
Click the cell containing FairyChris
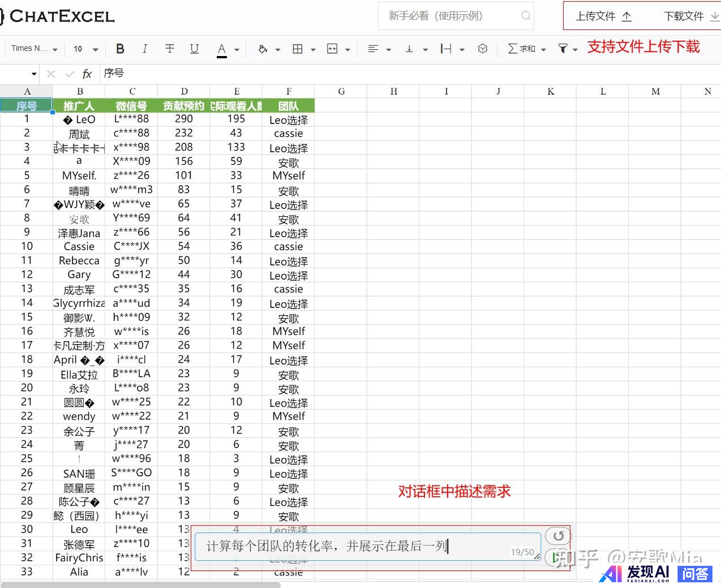(79, 558)
